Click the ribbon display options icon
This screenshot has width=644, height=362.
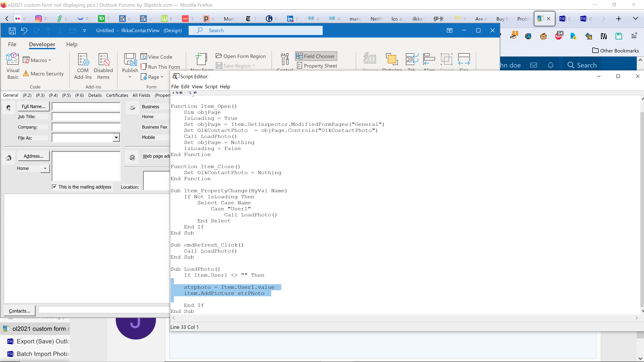[449, 31]
